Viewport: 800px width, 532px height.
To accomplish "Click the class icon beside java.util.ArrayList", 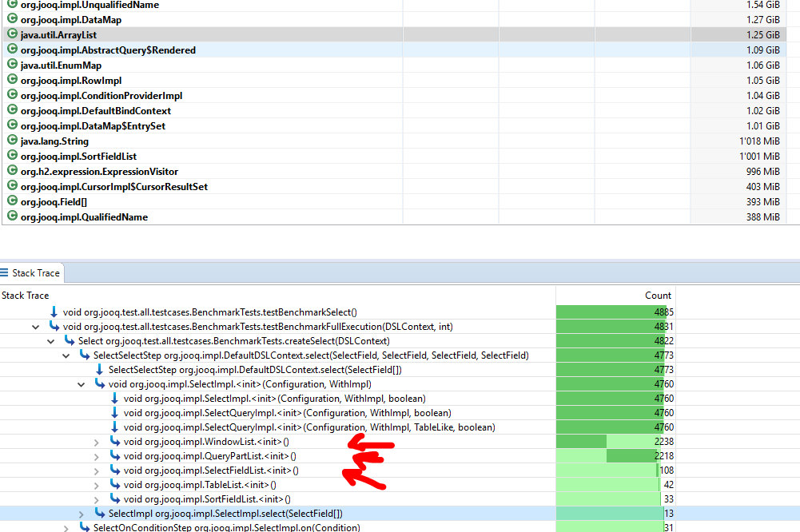I will point(12,34).
